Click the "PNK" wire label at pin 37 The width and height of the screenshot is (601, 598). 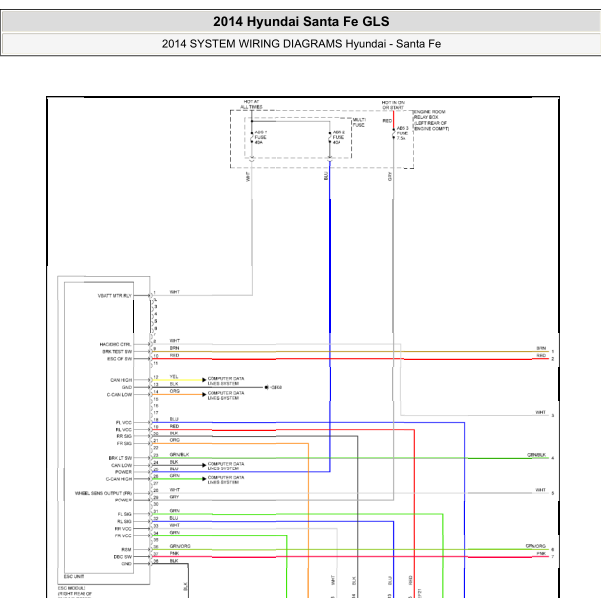tap(174, 553)
